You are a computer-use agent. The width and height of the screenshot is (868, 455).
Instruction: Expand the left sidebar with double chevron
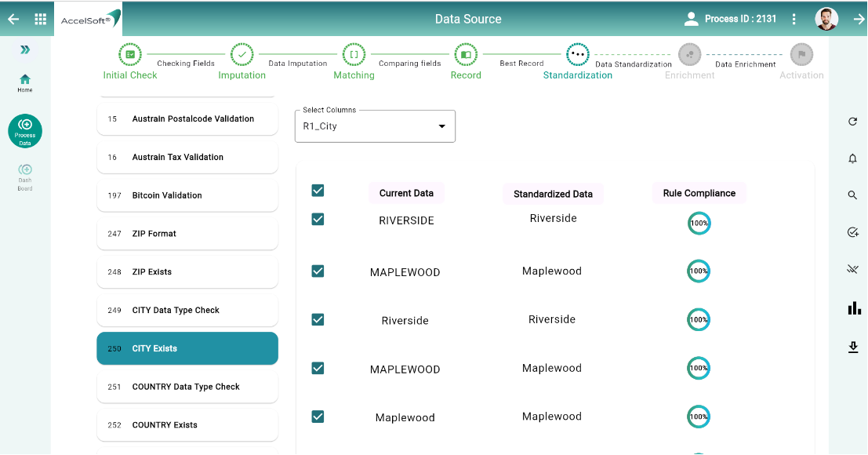tap(25, 49)
